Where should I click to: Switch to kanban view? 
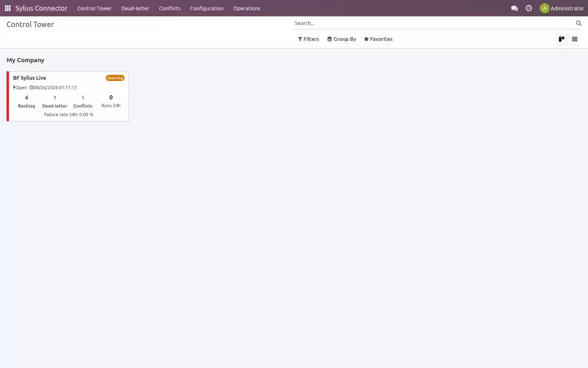click(561, 39)
